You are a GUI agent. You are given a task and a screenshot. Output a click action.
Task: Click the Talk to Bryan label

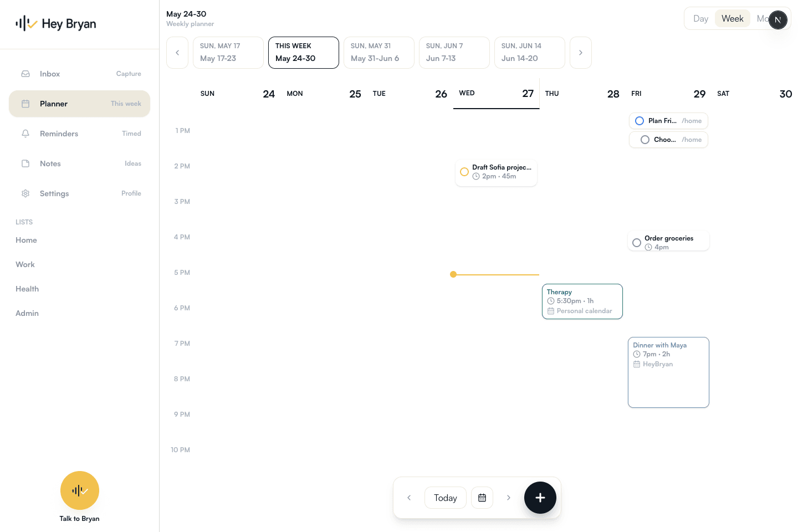(80, 519)
